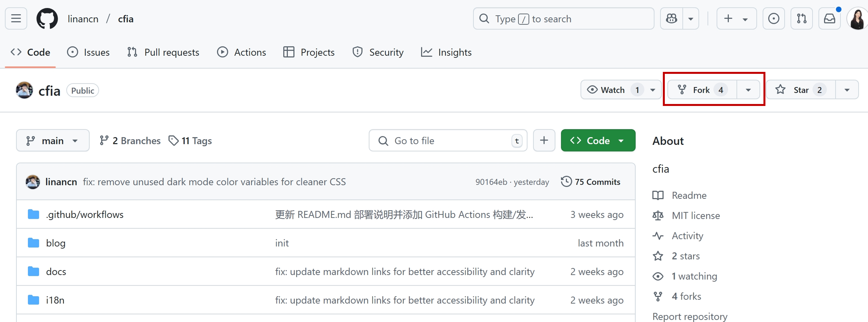Open the docs folder
The height and width of the screenshot is (322, 868).
[56, 271]
